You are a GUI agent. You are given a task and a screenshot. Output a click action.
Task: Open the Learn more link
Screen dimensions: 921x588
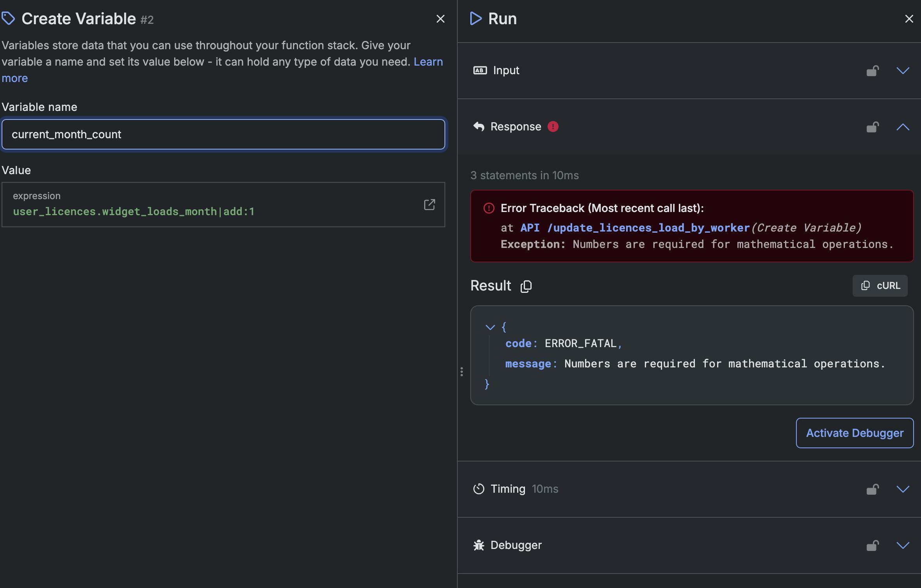[428, 62]
